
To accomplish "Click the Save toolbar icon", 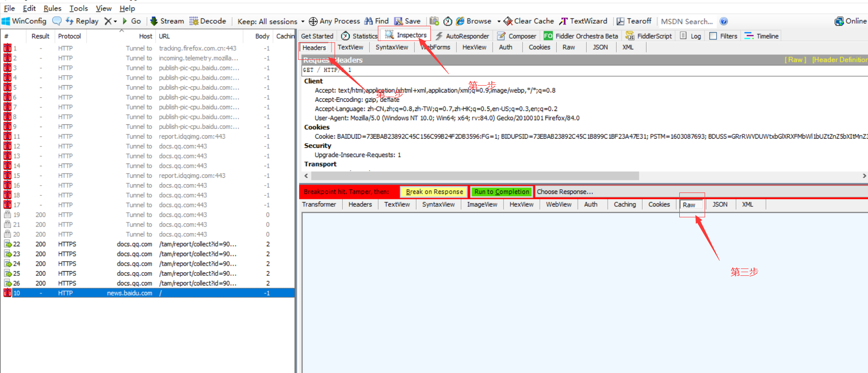I will click(x=399, y=21).
